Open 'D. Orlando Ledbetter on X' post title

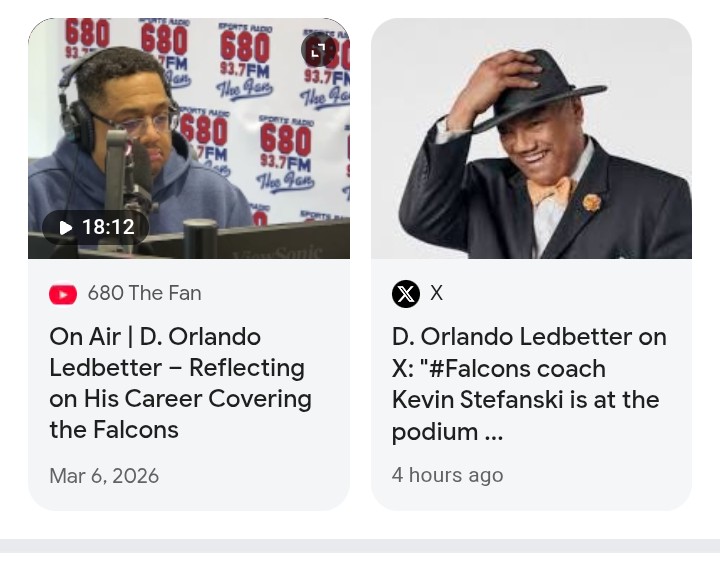pos(529,384)
